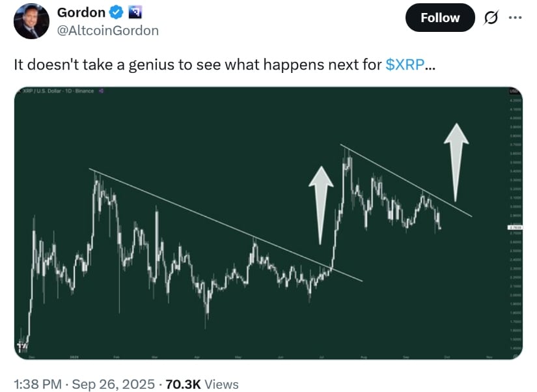537x392 pixels.
Task: View the 70.3K Views count
Action: (x=202, y=384)
